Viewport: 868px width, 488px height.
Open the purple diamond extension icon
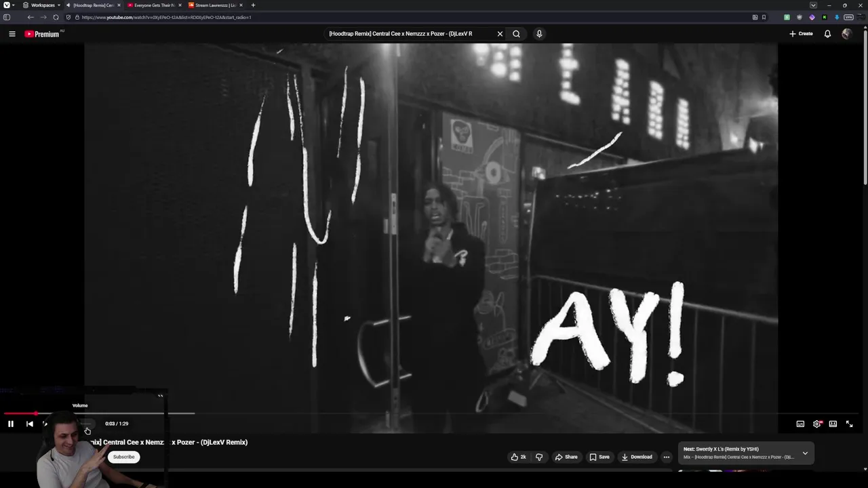click(812, 17)
